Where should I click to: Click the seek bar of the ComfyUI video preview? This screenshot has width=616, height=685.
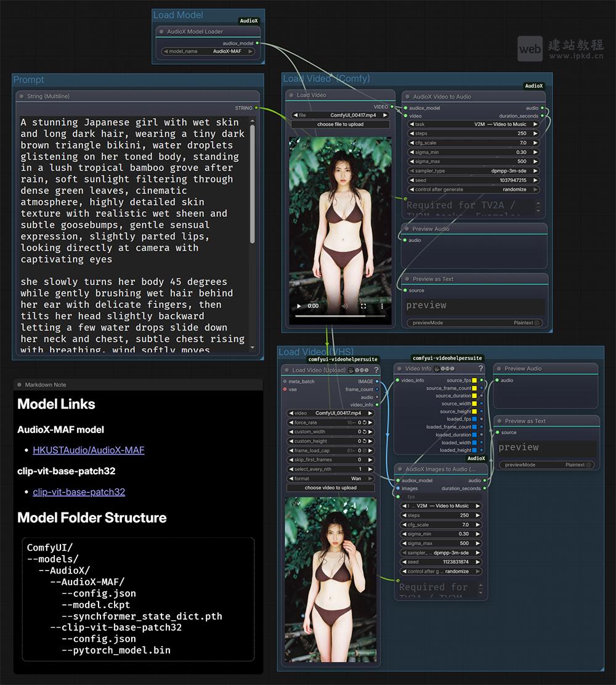(x=340, y=316)
